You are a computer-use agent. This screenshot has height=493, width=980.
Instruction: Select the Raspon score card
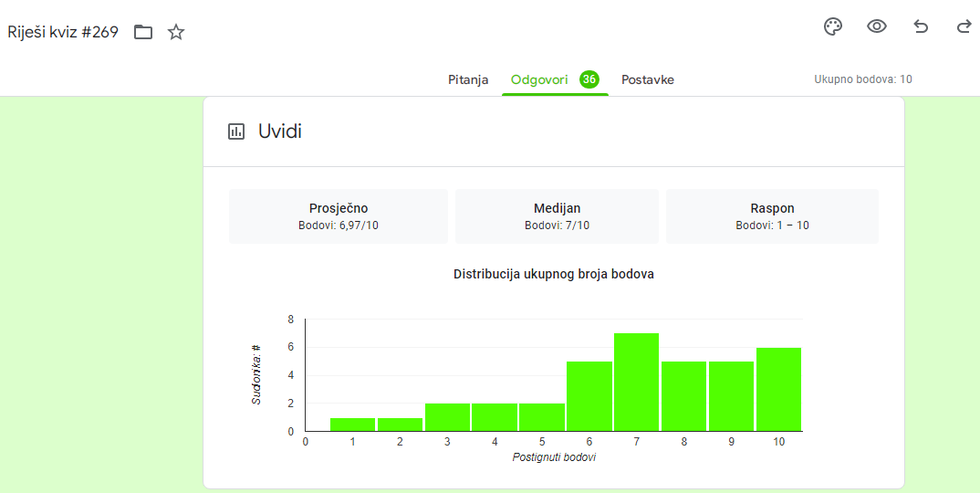(x=772, y=215)
